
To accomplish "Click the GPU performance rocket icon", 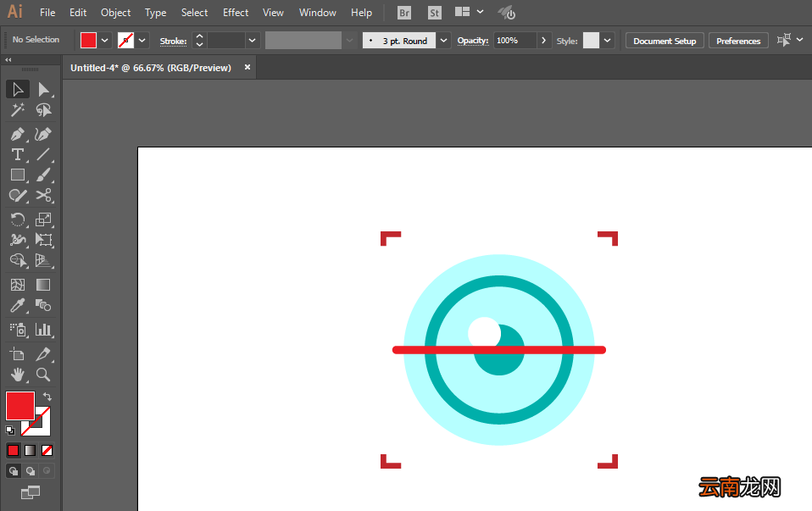I will click(x=507, y=13).
